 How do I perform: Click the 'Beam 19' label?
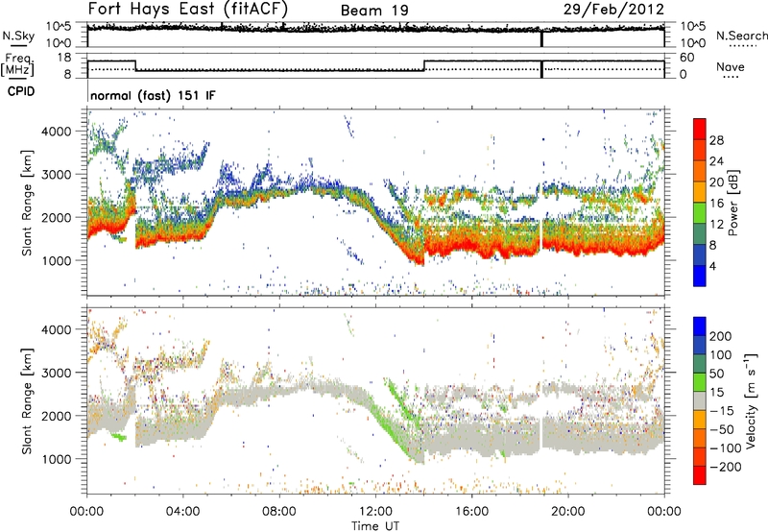tap(374, 11)
